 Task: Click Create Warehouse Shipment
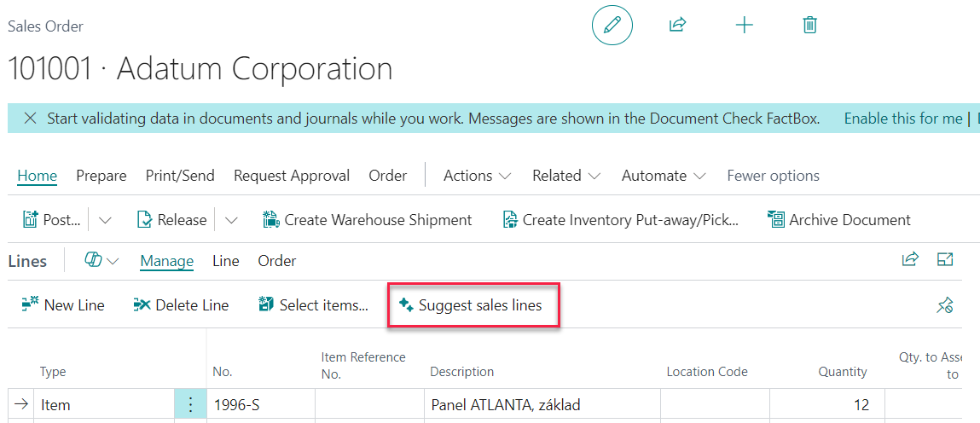pyautogui.click(x=367, y=220)
